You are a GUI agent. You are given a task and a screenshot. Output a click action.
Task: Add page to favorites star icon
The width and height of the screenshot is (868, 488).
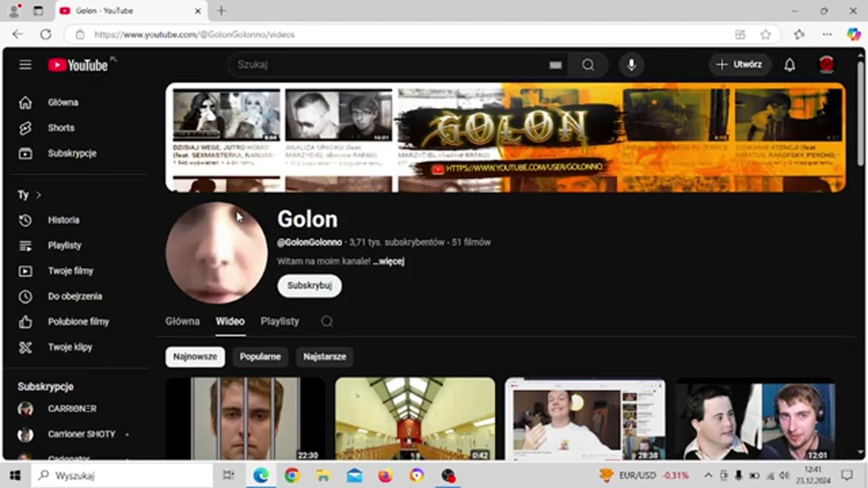pos(766,34)
